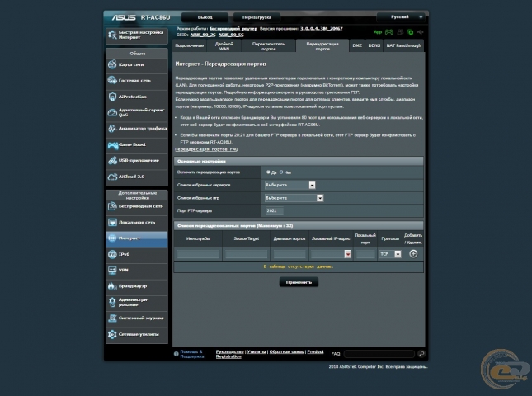
Task: Click the FAQ search magnifier icon
Action: (x=421, y=354)
